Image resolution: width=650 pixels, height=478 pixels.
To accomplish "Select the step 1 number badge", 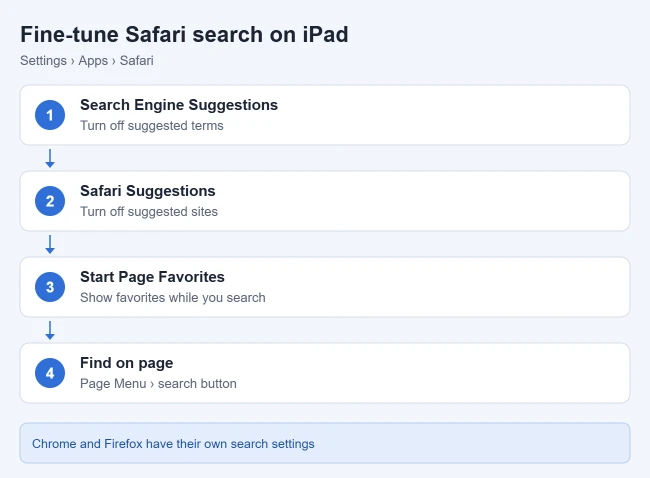I will click(50, 115).
